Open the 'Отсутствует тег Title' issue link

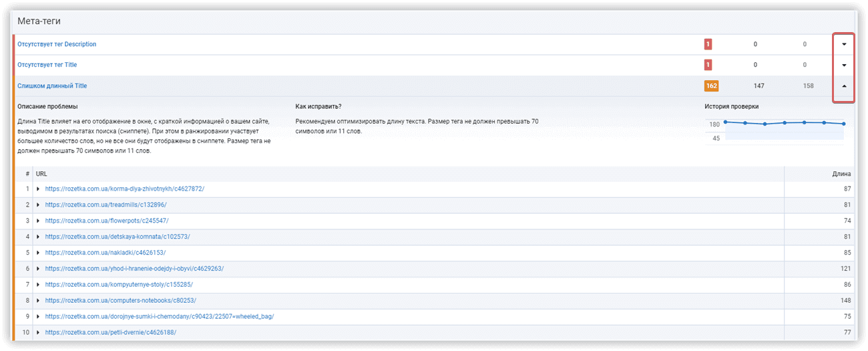click(47, 65)
